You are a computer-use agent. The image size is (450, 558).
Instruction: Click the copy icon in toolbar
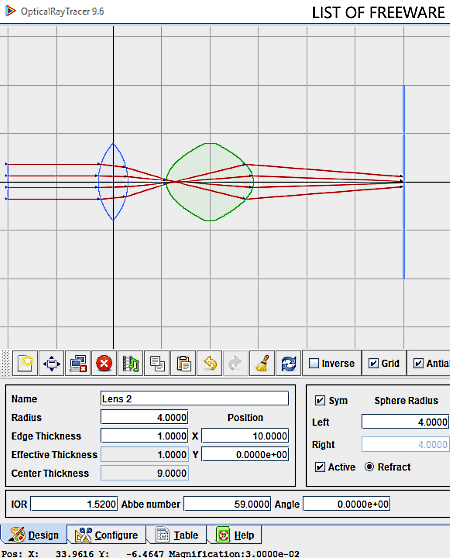(x=157, y=363)
